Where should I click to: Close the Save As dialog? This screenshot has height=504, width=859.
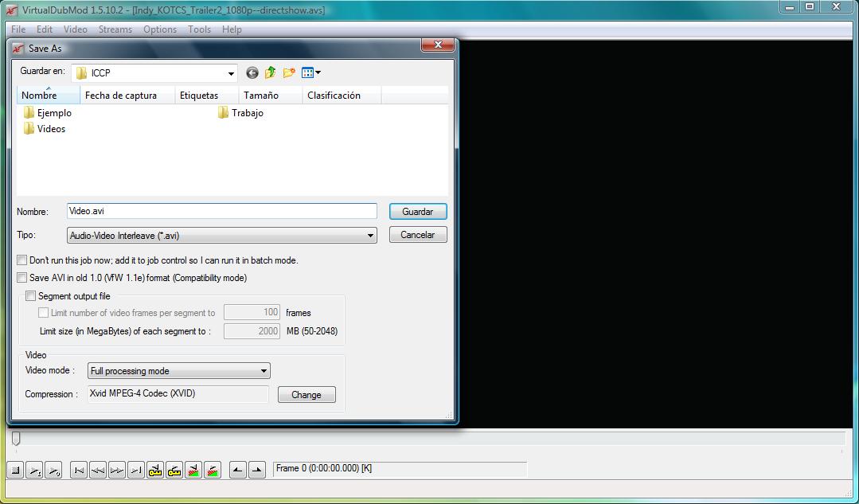point(437,45)
